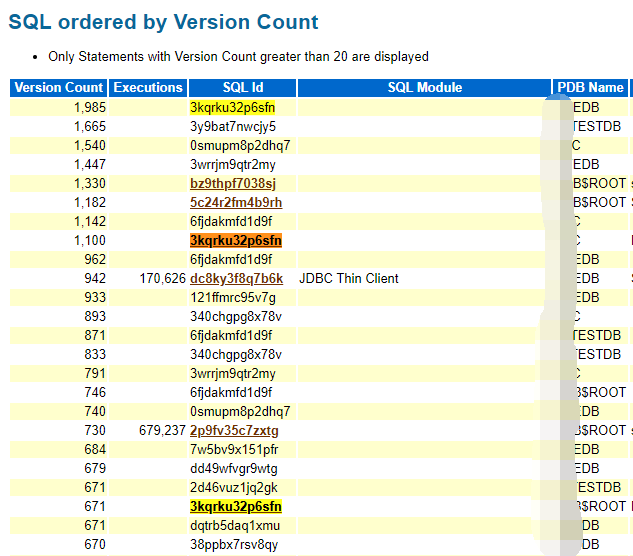Open SQL Id link 5c24r2fm4b9rh
The height and width of the screenshot is (556, 633).
tap(236, 203)
